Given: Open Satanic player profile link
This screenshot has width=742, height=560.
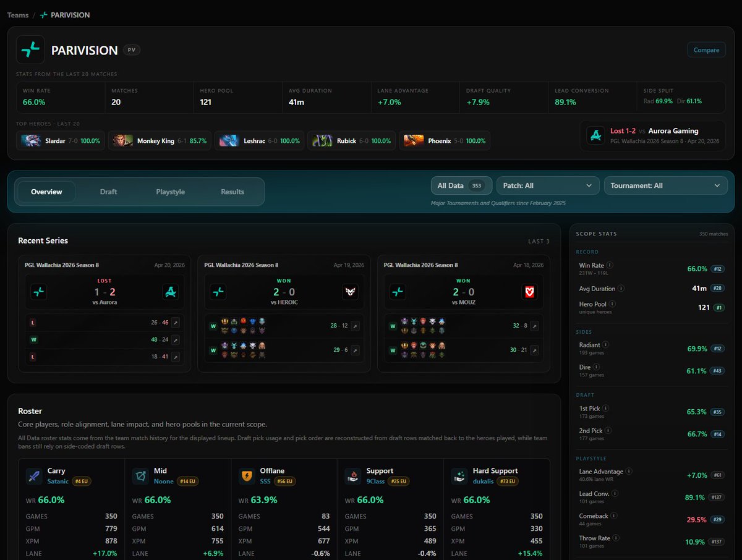Looking at the screenshot, I should pyautogui.click(x=58, y=481).
